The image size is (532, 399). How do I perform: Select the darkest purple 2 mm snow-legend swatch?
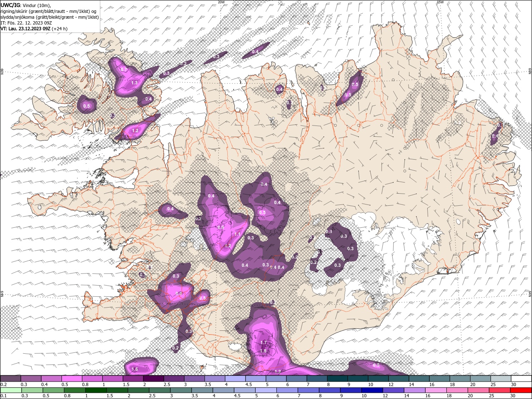click(x=153, y=379)
